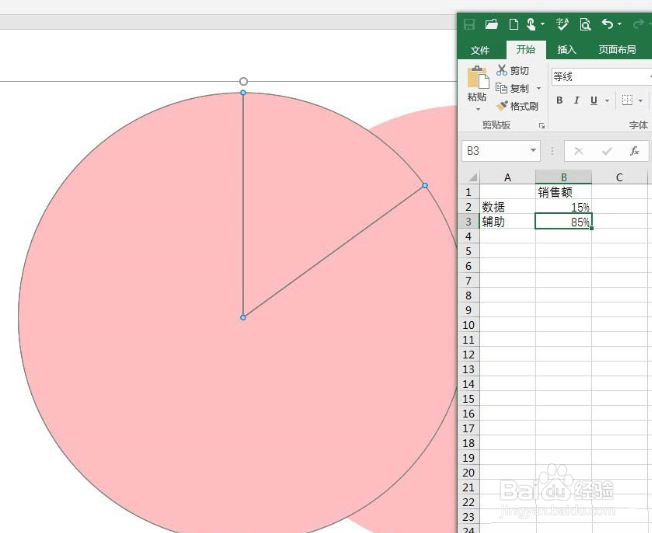Toggle underline formatting U
Viewport: 652px width, 533px height.
pos(594,100)
